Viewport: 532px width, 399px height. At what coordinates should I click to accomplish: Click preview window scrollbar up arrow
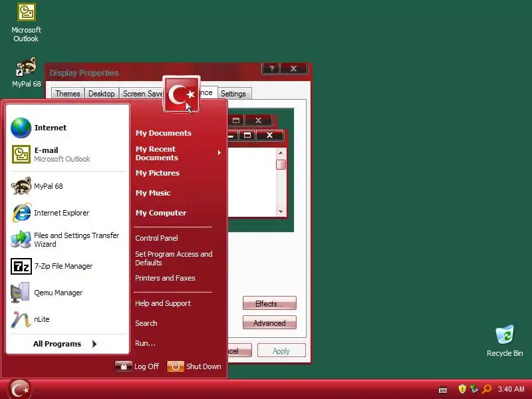[x=281, y=153]
